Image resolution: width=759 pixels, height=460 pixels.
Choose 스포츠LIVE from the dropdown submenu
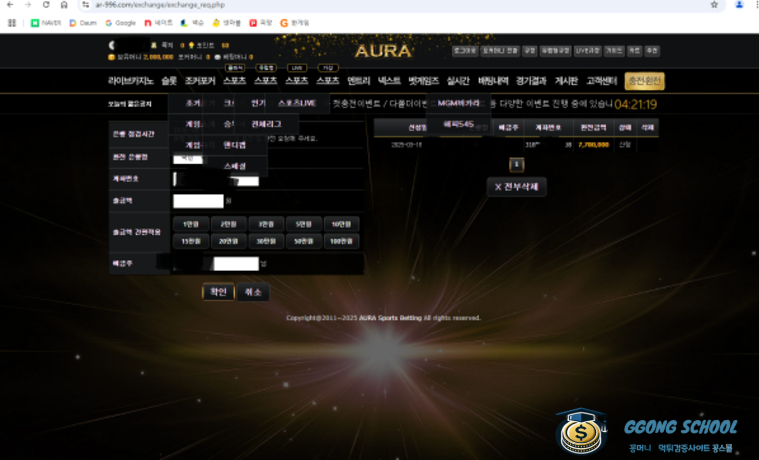[297, 103]
